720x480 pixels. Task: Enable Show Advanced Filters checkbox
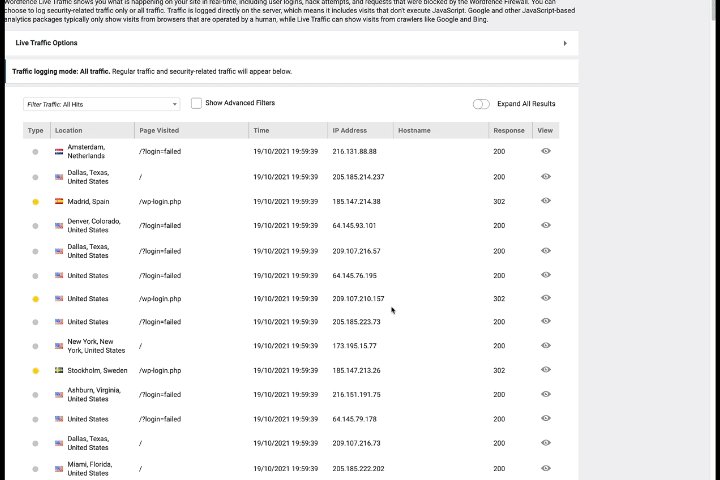point(196,103)
